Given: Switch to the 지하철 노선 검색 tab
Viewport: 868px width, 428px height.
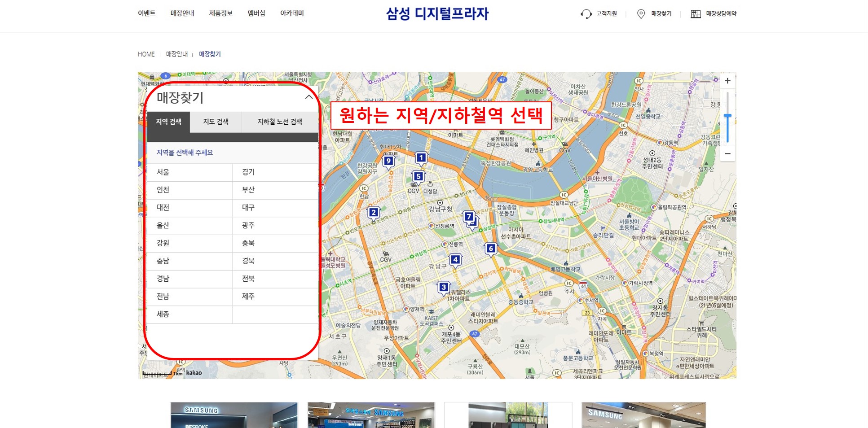Looking at the screenshot, I should [x=280, y=122].
